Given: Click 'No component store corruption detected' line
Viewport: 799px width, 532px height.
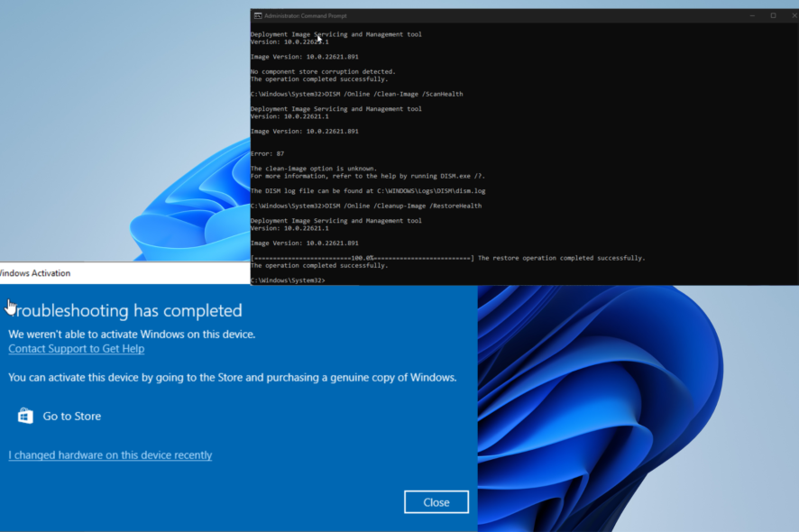Looking at the screenshot, I should click(323, 72).
